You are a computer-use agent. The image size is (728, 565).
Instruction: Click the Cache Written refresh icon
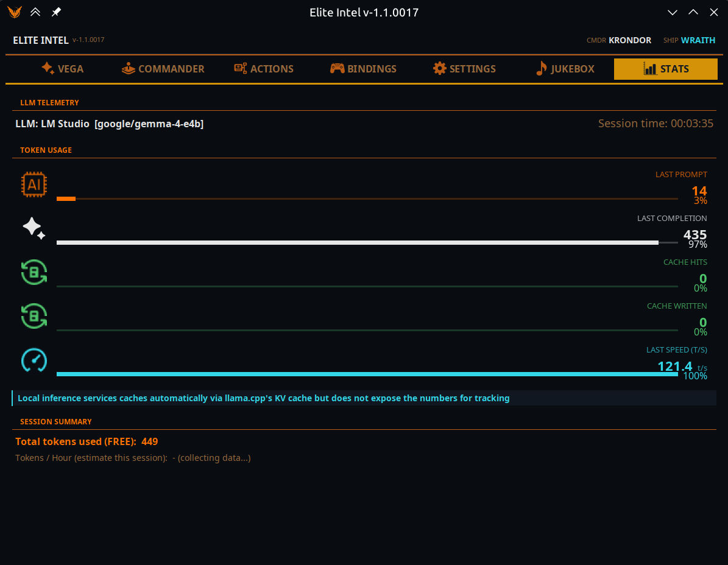pos(34,316)
